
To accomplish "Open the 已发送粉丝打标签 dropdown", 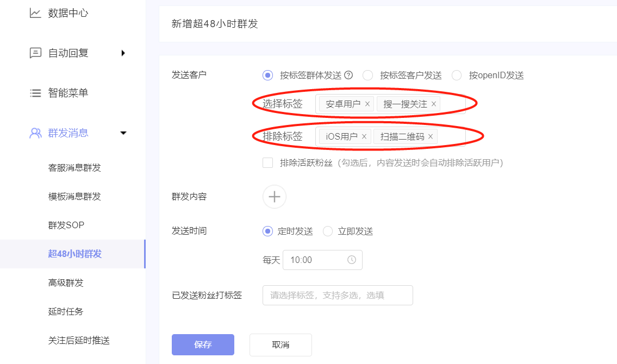I will (x=338, y=295).
